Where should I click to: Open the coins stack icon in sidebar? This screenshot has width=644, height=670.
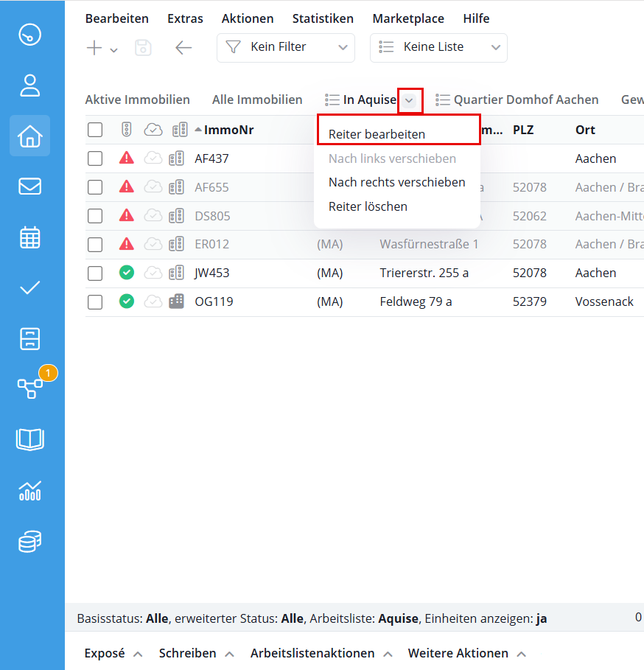click(x=30, y=542)
